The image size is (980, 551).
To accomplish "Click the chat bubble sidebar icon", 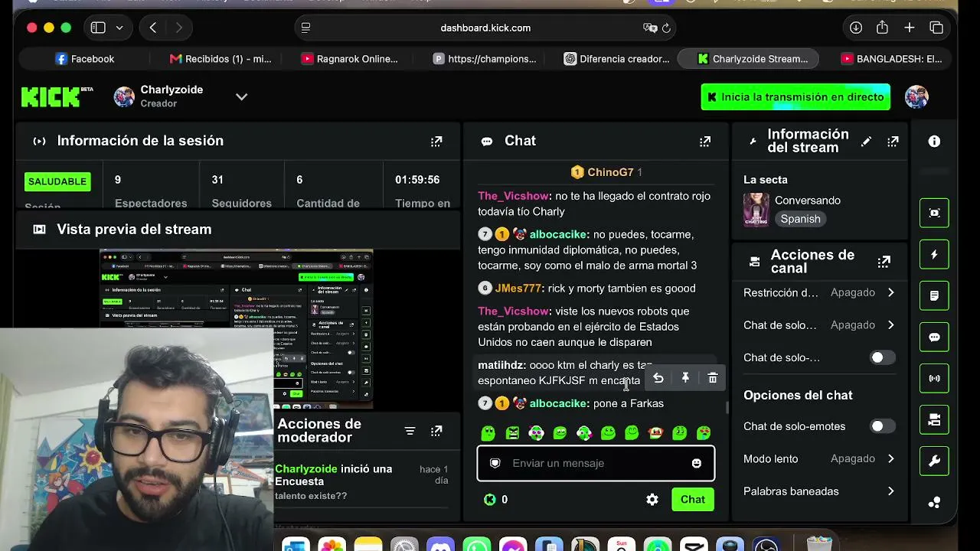I will pos(934,337).
